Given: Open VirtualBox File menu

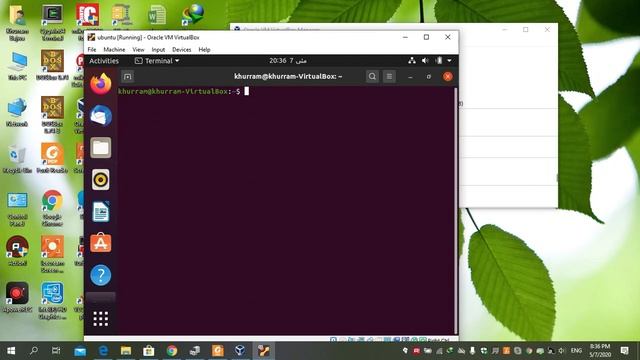Looking at the screenshot, I should (x=92, y=49).
